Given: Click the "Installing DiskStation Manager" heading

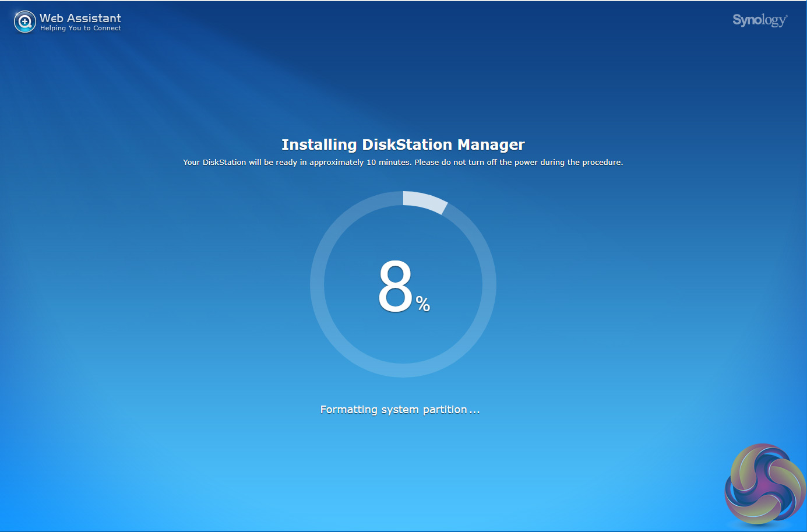Looking at the screenshot, I should (x=403, y=145).
